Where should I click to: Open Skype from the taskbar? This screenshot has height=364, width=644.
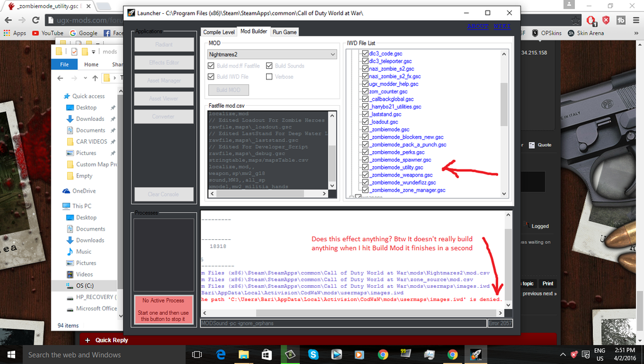click(313, 355)
